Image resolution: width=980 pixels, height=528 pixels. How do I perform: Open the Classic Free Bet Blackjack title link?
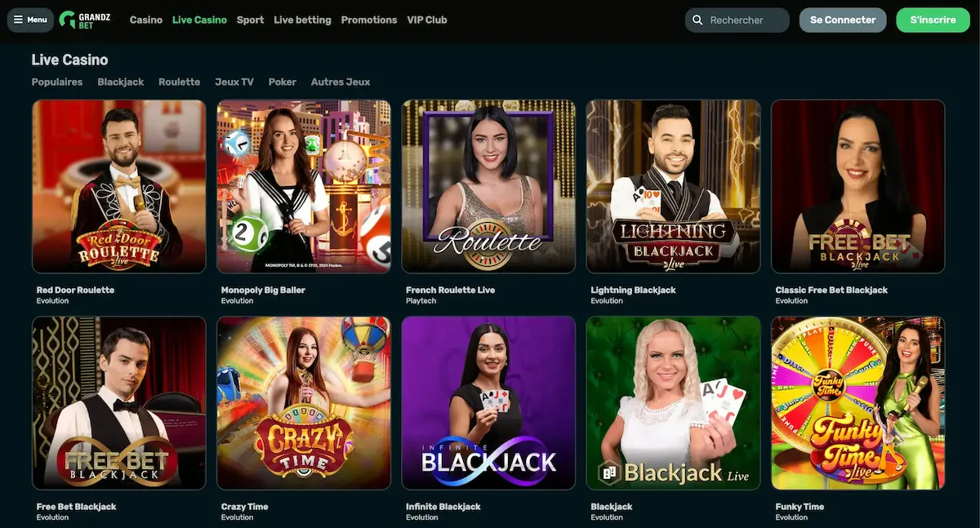click(831, 290)
